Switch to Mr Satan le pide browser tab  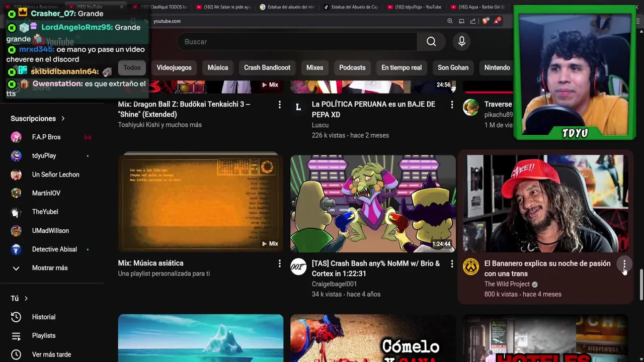(x=223, y=7)
